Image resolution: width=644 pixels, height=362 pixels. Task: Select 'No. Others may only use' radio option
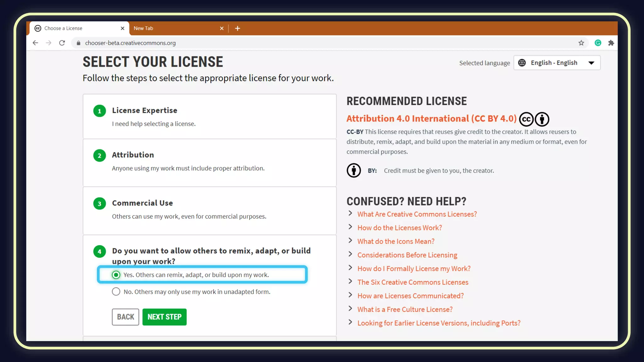point(116,292)
